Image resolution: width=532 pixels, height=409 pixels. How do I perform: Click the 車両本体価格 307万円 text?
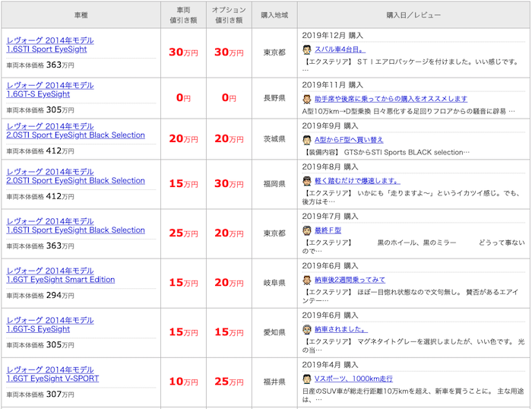(40, 395)
